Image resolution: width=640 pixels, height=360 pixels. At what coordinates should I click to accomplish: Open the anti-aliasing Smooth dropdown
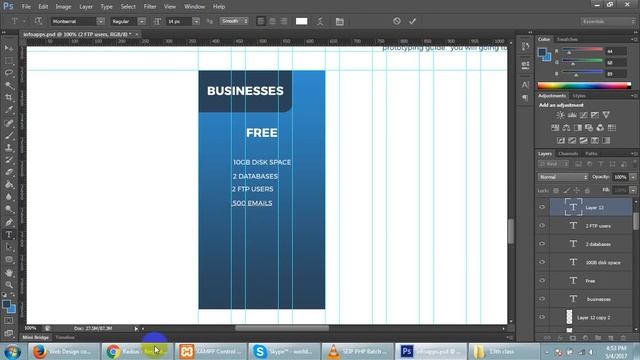[x=234, y=21]
